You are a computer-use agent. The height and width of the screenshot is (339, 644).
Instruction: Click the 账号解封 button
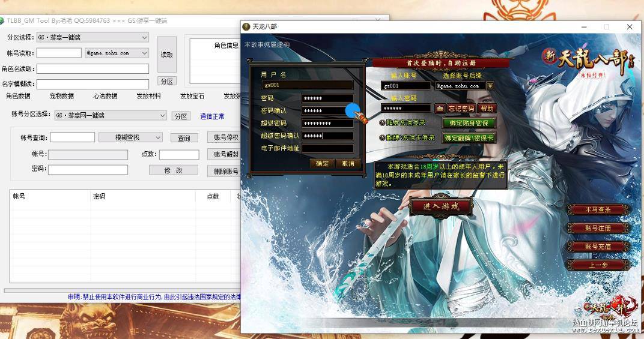pyautogui.click(x=225, y=154)
